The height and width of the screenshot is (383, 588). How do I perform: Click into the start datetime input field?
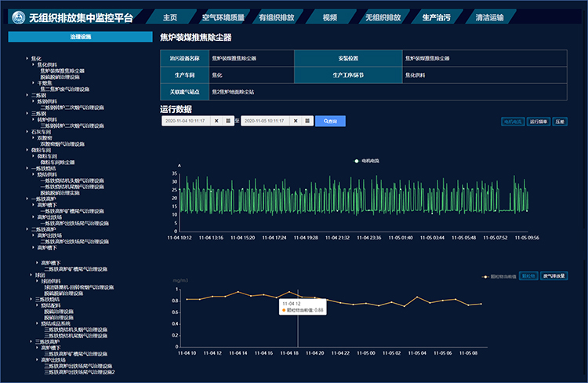[186, 121]
